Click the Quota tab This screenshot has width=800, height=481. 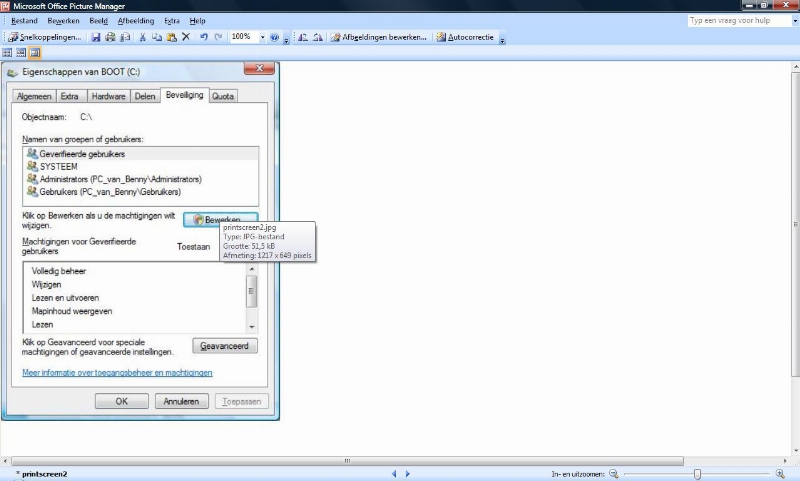coord(223,96)
